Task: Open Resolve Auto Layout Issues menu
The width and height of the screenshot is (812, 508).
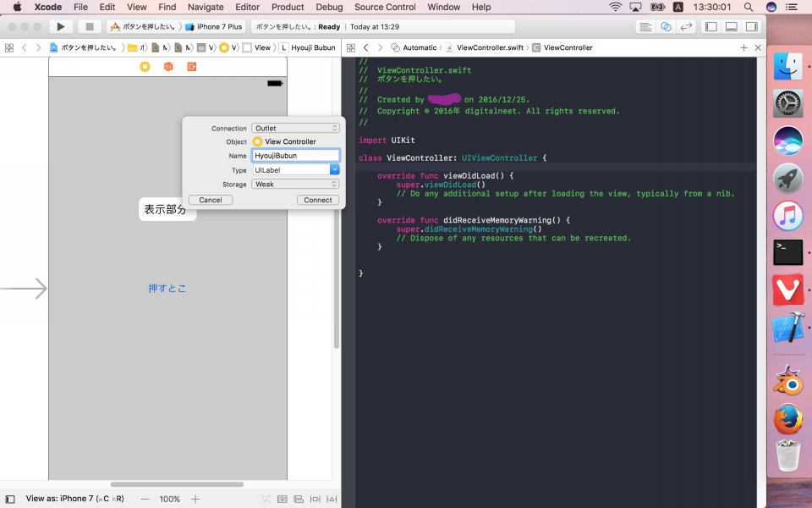Action: (332, 500)
